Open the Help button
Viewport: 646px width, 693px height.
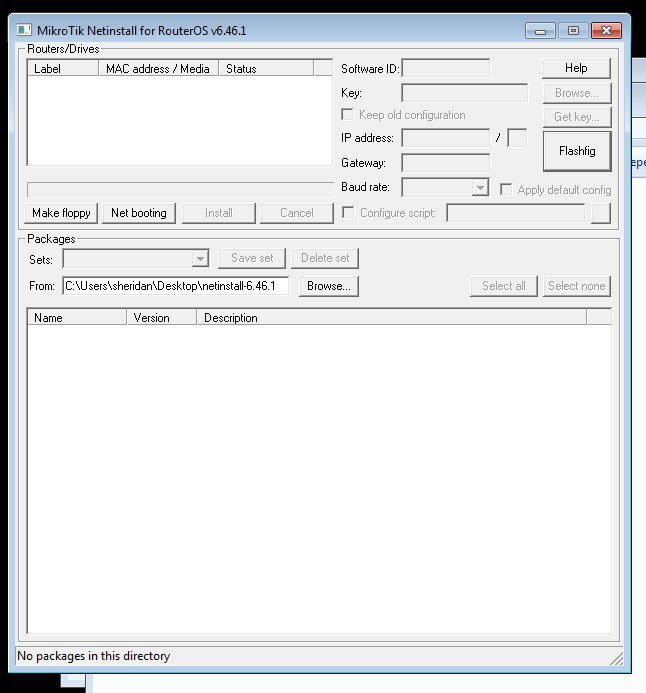point(576,68)
